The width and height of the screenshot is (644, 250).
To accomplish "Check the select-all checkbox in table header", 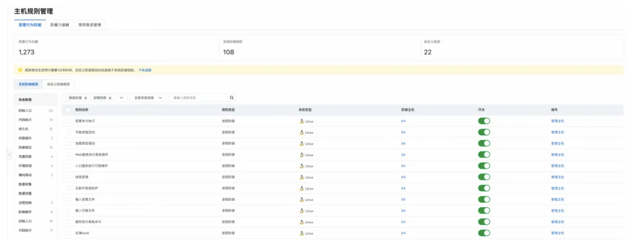I will point(69,110).
